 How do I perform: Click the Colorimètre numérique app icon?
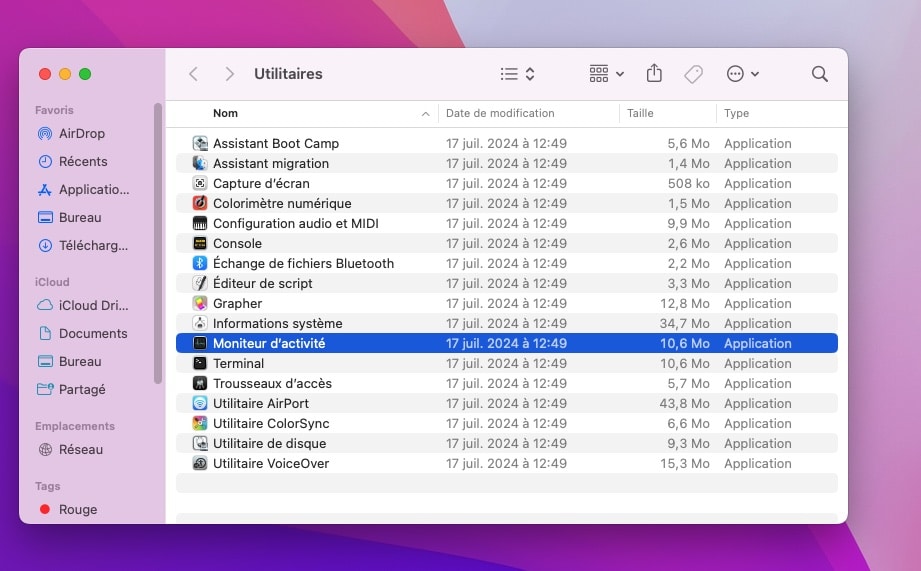point(200,203)
